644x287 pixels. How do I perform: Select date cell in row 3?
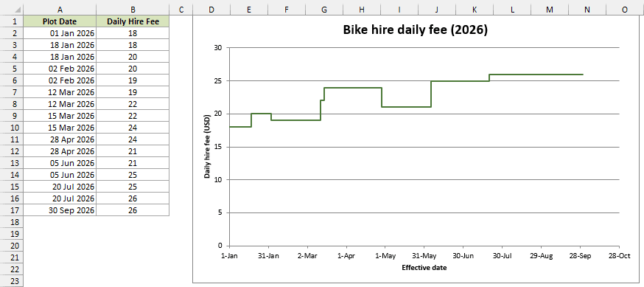[60, 45]
